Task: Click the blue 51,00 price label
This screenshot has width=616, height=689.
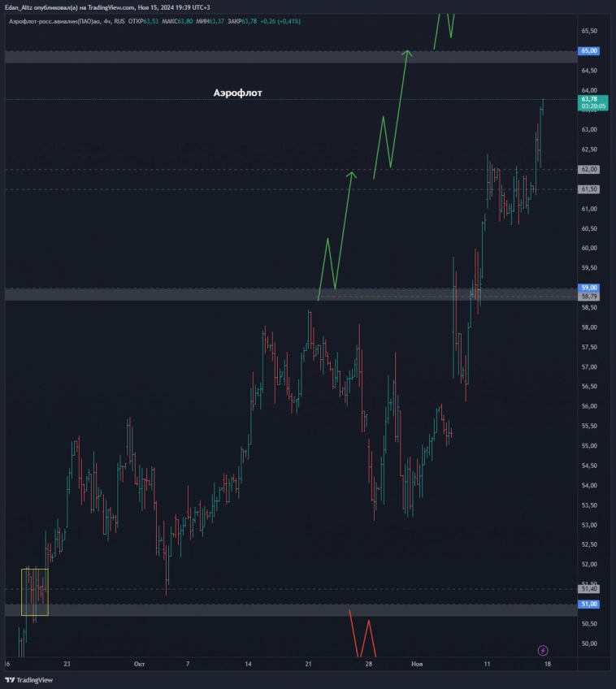Action: [x=589, y=604]
